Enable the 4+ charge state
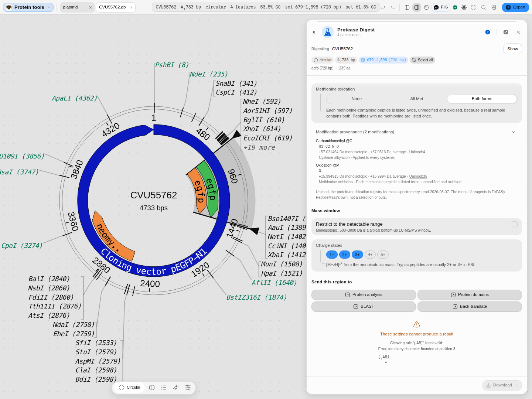 pos(370,255)
